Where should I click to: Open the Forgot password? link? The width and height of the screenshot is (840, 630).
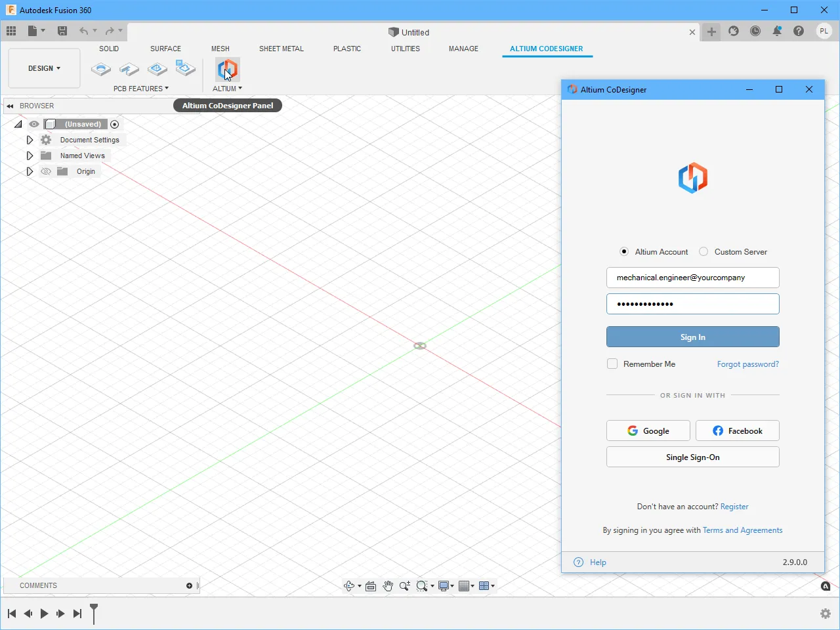point(748,364)
